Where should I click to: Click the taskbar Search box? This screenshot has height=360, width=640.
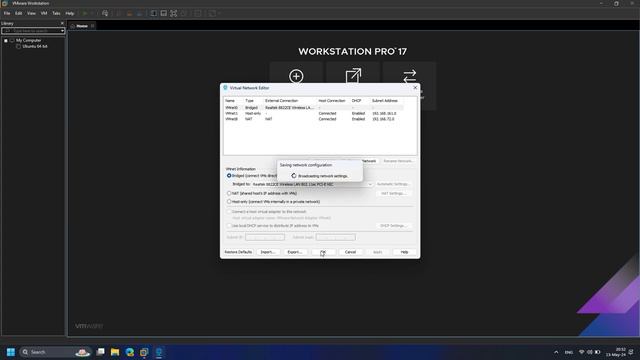[55, 352]
